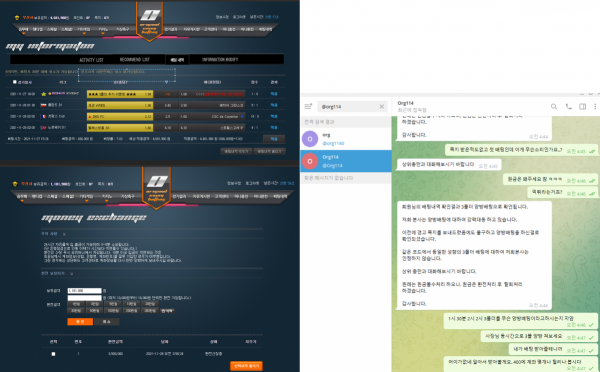The image size is (600, 372).
Task: Clear the @org114 search text with X
Action: 382,107
